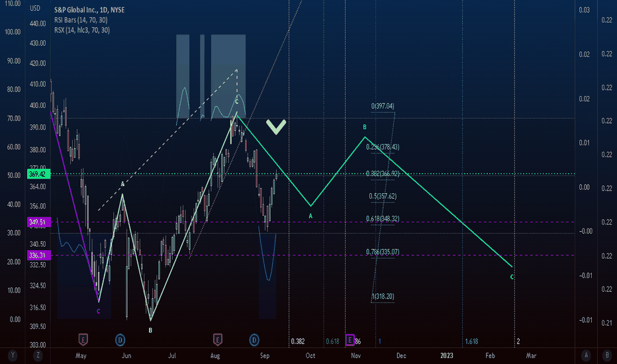
Task: Click the Mar label on time axis
Action: pos(531,356)
